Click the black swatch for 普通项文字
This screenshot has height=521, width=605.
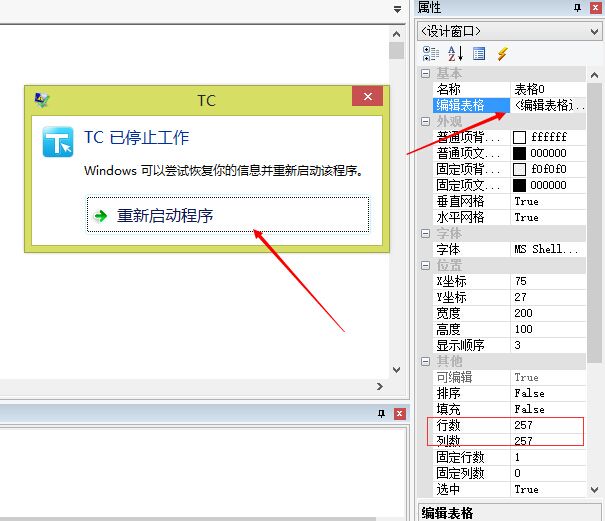coord(519,153)
